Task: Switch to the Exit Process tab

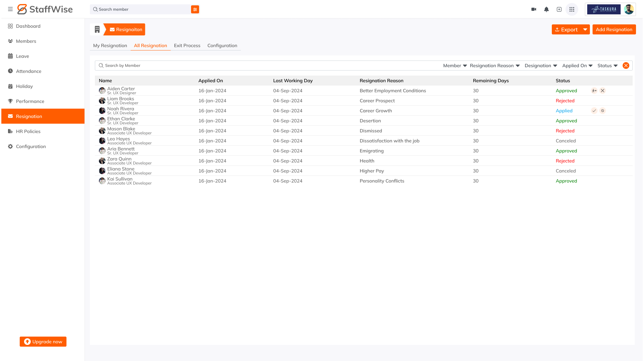Action: (x=187, y=45)
